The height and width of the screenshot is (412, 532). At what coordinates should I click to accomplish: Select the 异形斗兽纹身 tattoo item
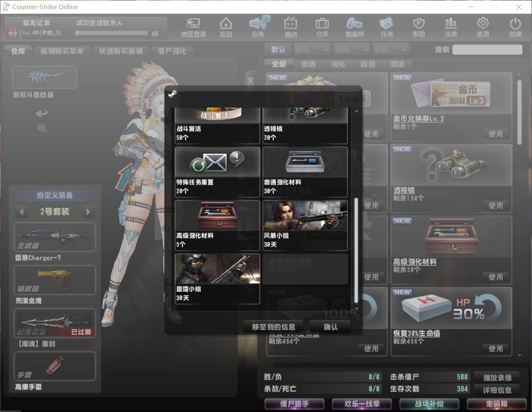(44, 77)
